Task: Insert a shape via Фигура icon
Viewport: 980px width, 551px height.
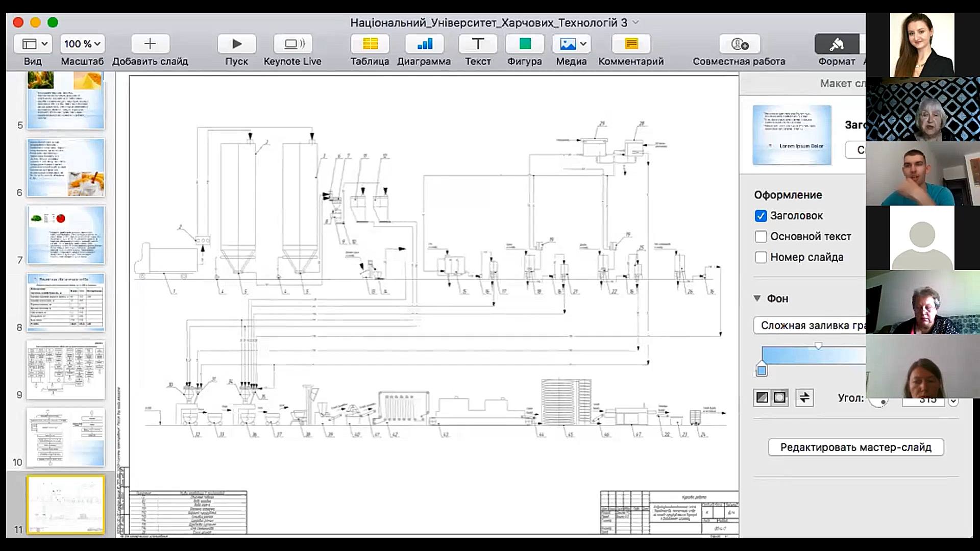Action: 525,44
